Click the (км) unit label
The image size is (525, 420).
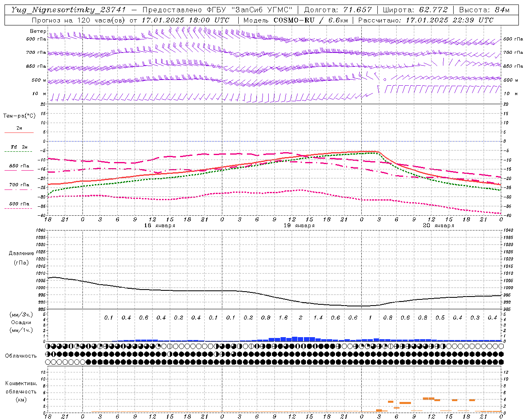pyautogui.click(x=21, y=399)
